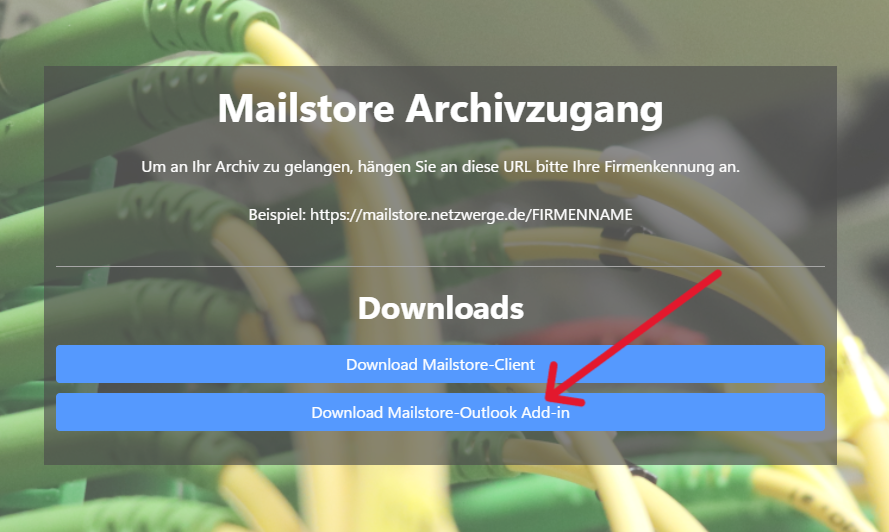The width and height of the screenshot is (889, 532).
Task: Click the tail end of the red arrow
Action: [x=716, y=276]
